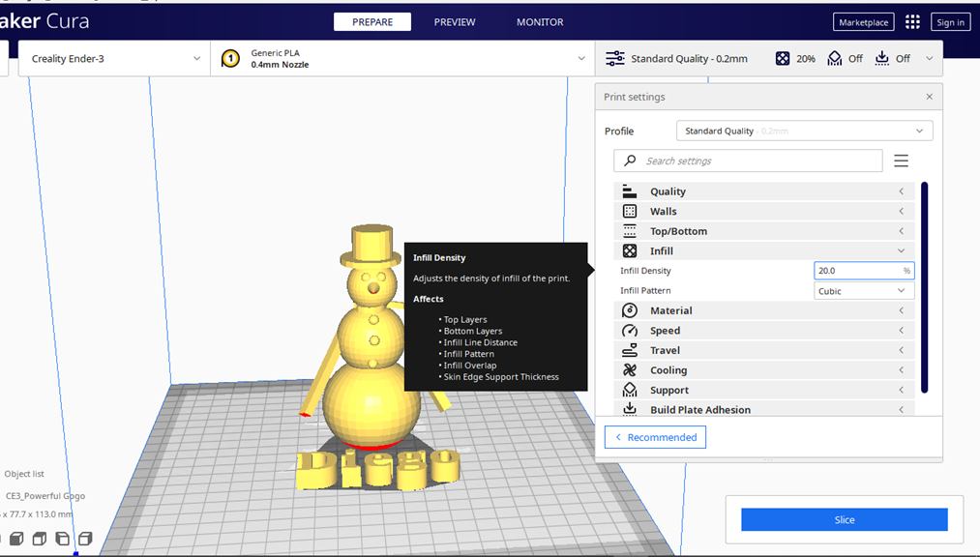The height and width of the screenshot is (557, 980).
Task: Click the extruder 1 icon
Action: click(230, 59)
